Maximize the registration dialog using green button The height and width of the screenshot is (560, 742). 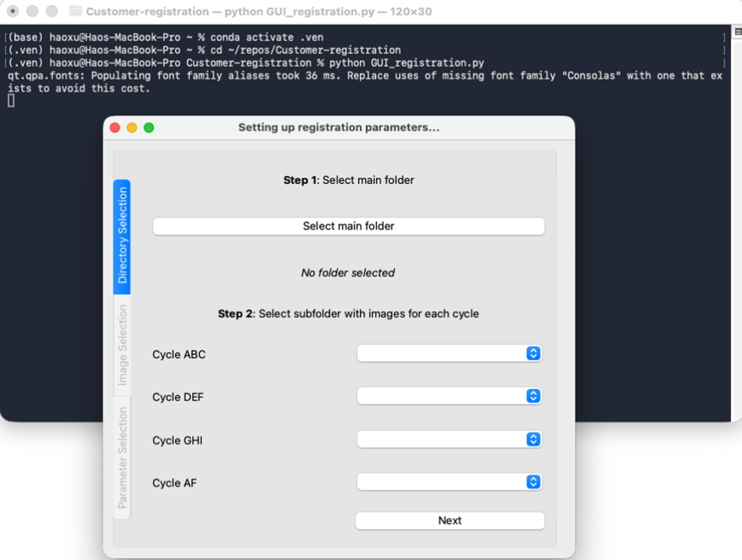149,128
